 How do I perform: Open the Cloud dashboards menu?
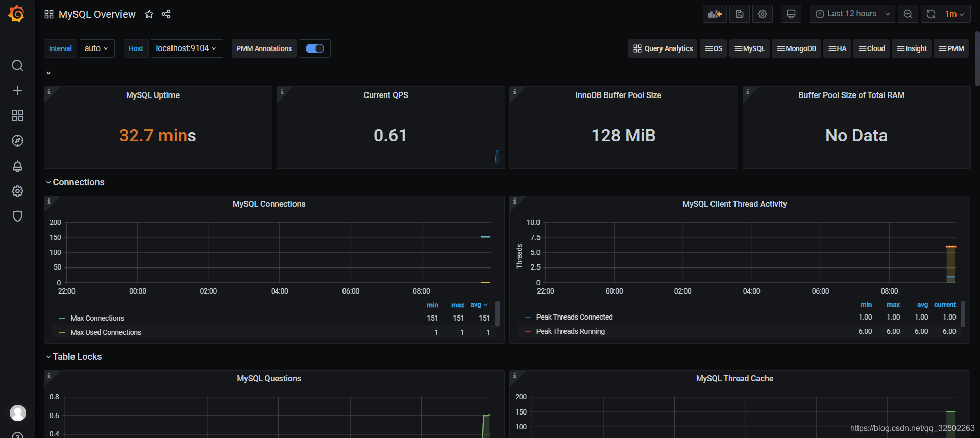pyautogui.click(x=871, y=48)
